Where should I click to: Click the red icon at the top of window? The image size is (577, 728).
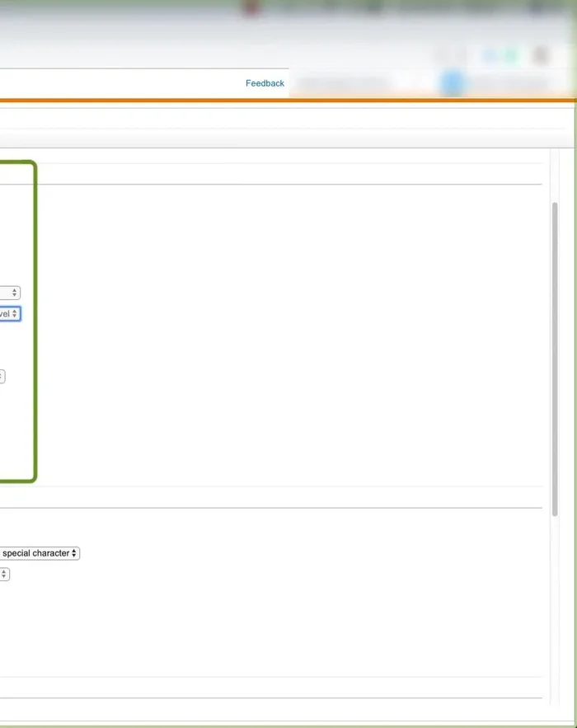[252, 8]
